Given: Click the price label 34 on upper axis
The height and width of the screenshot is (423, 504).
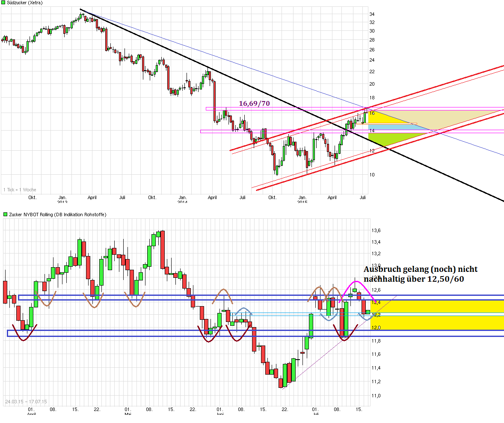Looking at the screenshot, I should [372, 14].
